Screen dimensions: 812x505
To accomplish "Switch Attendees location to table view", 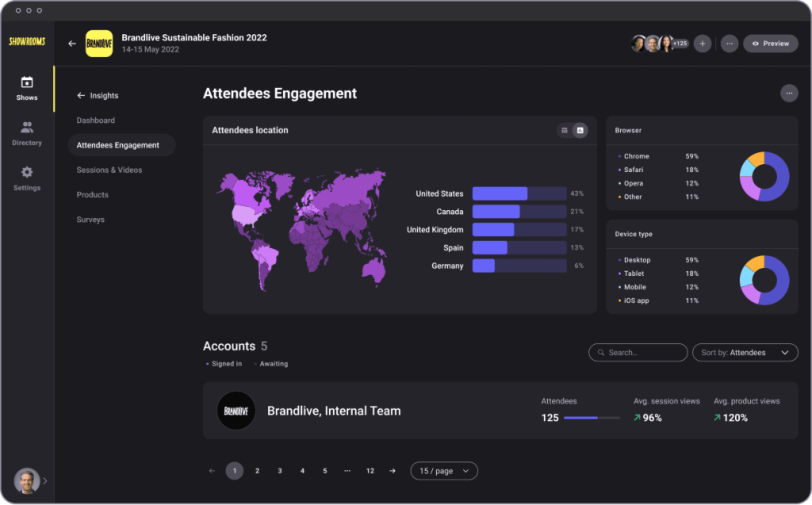I will point(565,131).
